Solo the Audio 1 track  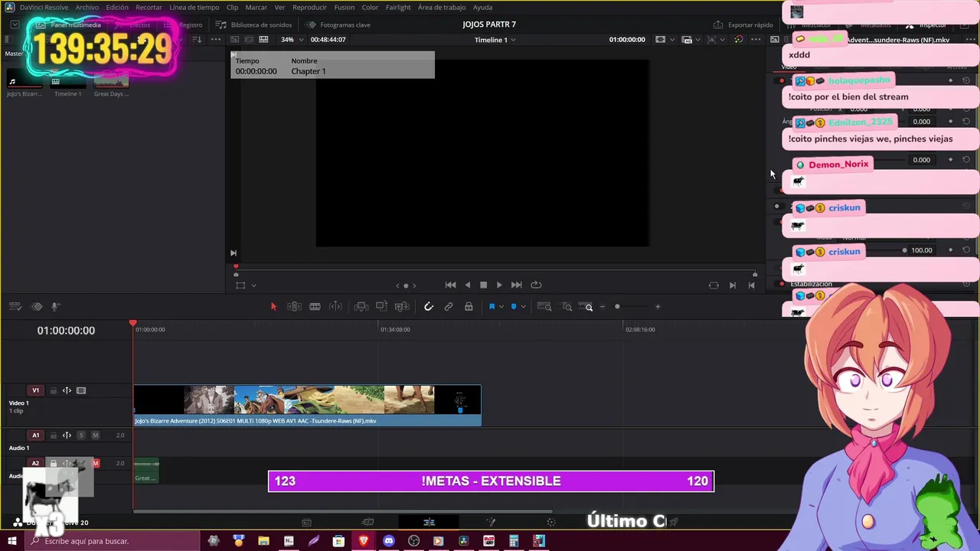click(x=81, y=435)
